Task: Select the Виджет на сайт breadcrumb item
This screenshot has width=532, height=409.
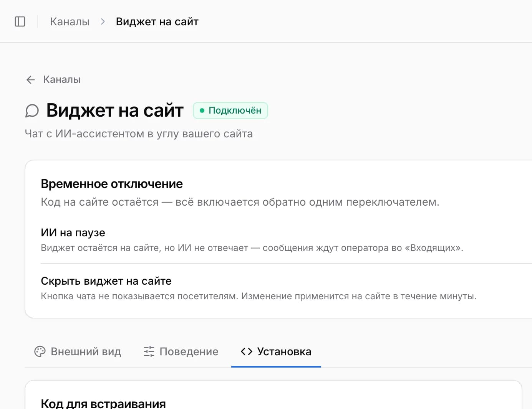Action: 157,21
